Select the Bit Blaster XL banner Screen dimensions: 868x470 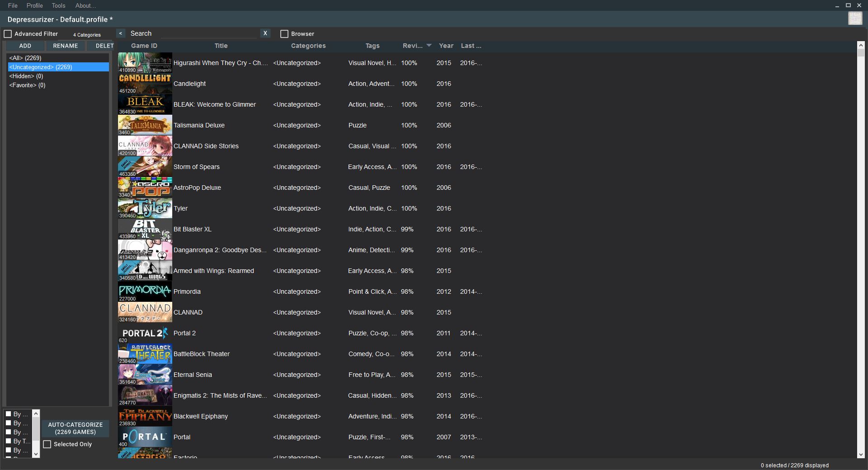pyautogui.click(x=145, y=229)
